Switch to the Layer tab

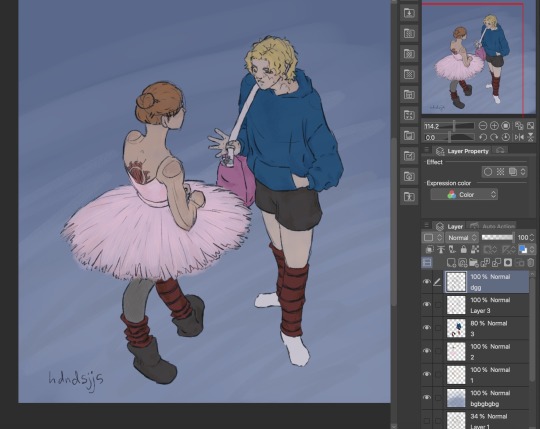point(449,227)
